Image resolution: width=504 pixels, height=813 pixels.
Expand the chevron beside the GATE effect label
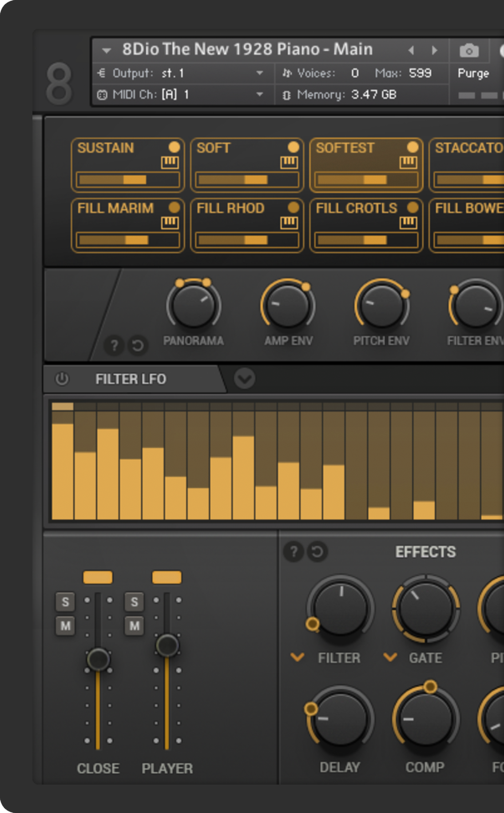click(x=390, y=657)
